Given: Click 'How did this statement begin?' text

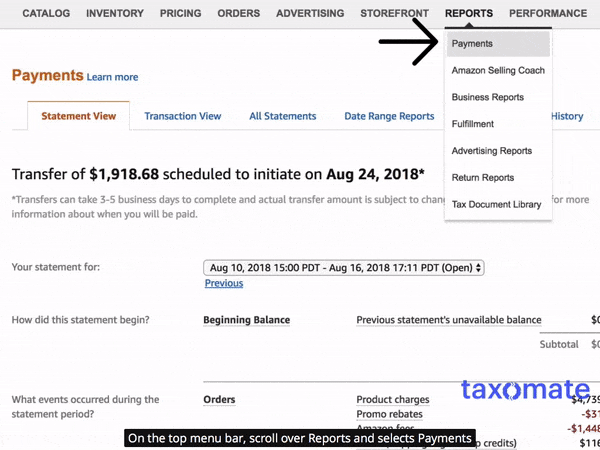Looking at the screenshot, I should click(80, 320).
